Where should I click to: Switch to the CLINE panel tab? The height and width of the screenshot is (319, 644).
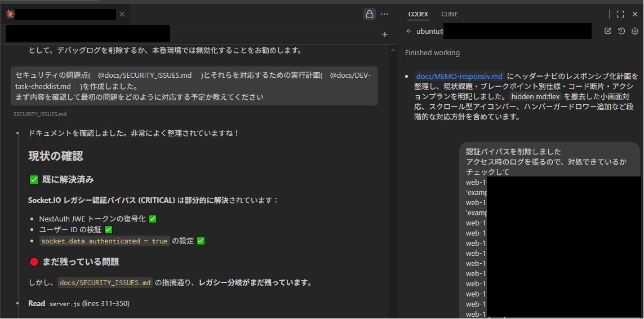tap(449, 14)
